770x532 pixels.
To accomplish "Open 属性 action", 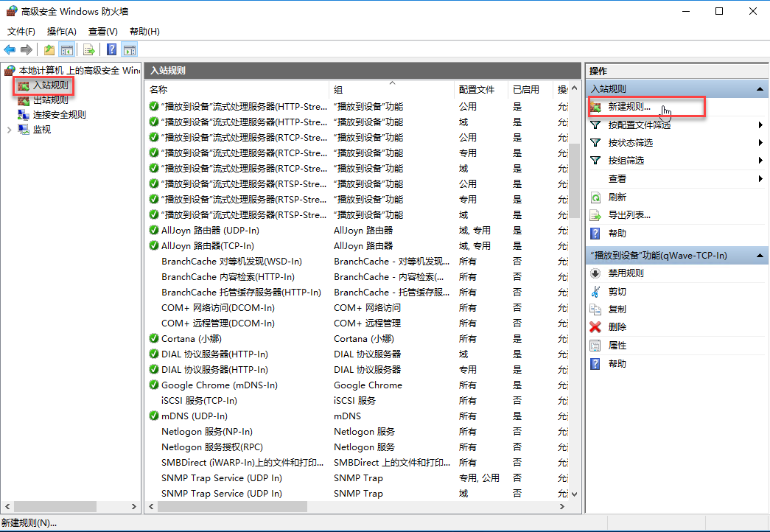I will [617, 346].
